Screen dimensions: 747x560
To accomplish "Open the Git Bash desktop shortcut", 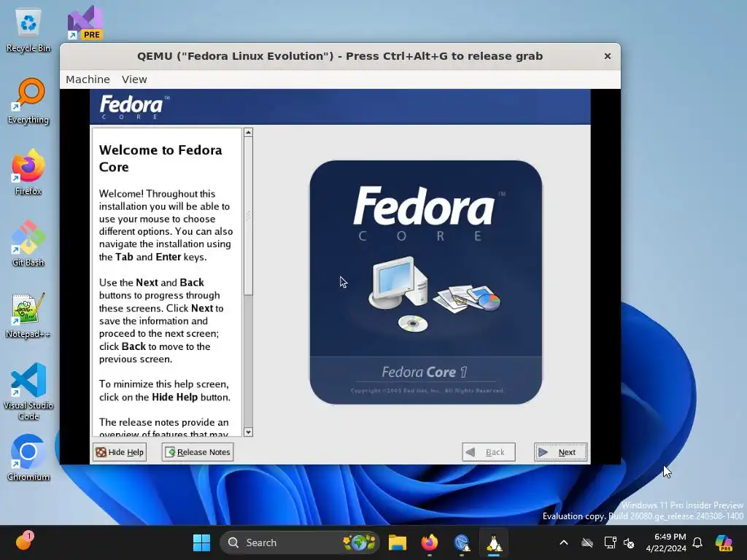I will pyautogui.click(x=28, y=244).
